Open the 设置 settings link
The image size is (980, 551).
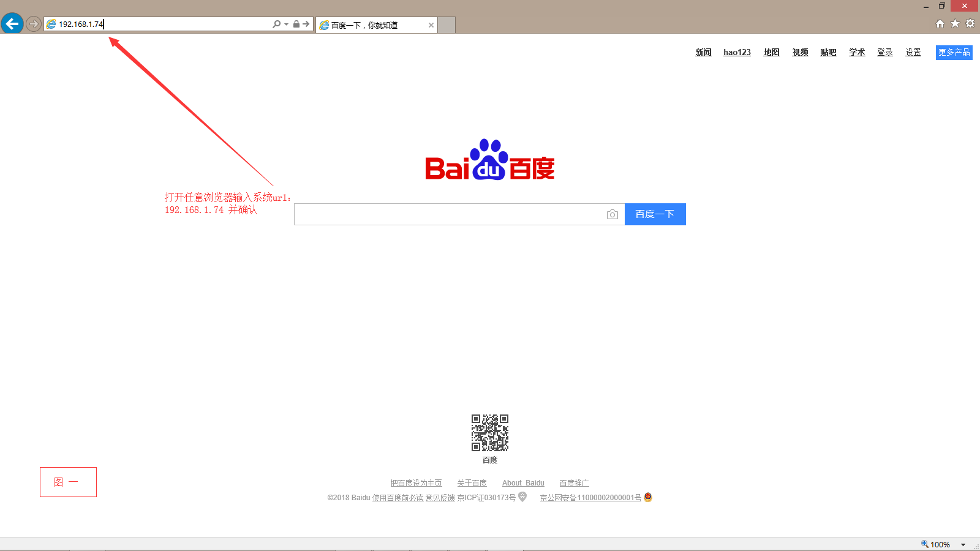(913, 53)
